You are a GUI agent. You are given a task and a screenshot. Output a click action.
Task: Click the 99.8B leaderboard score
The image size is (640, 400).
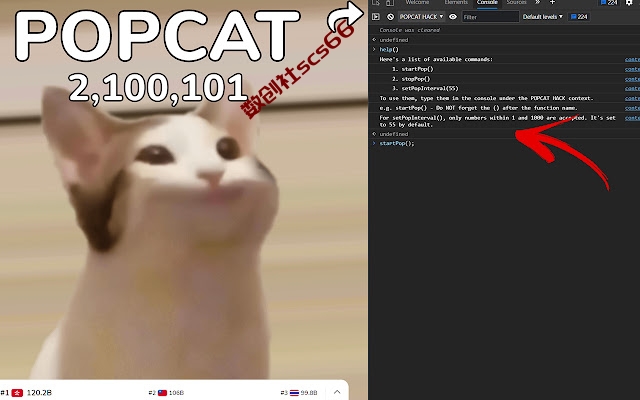(309, 393)
